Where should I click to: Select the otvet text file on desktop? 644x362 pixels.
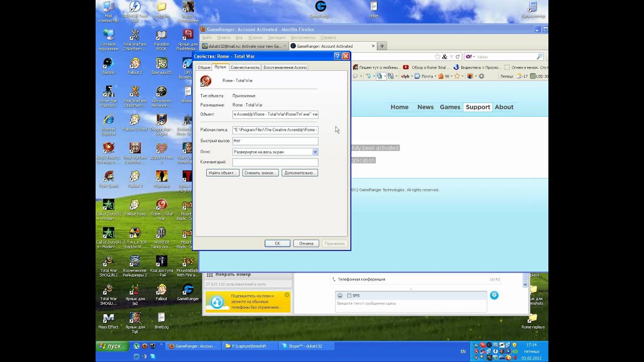[x=373, y=10]
